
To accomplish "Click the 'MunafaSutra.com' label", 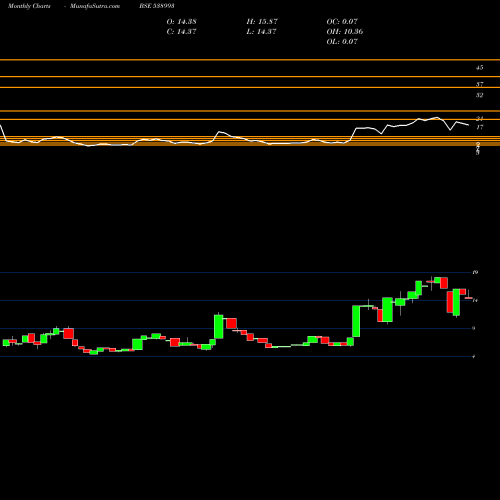I will (x=95, y=6).
